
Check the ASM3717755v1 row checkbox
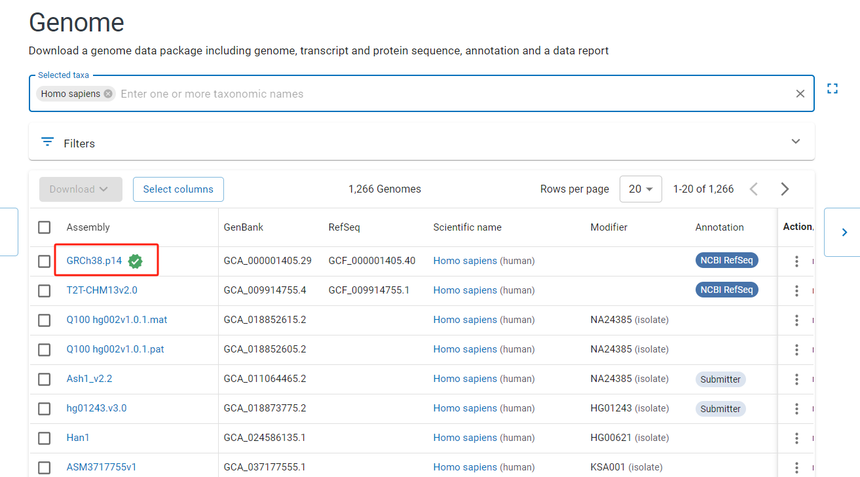(44, 468)
